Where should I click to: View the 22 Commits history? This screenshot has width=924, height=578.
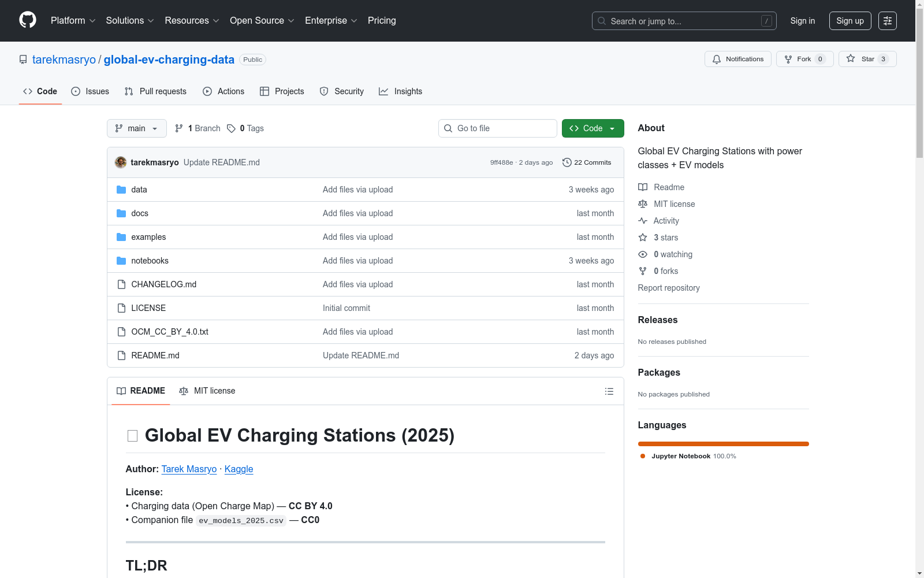point(587,162)
